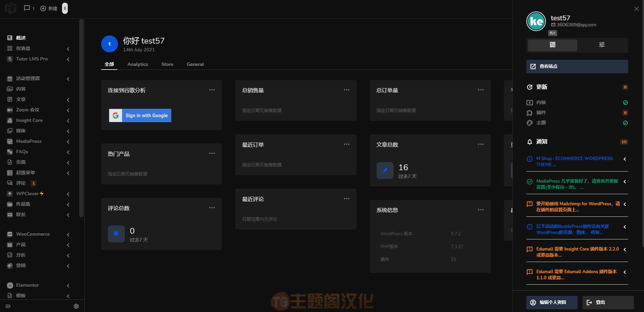Expand the Zoom 会议 submenu arrow
Screen dimensions: 644x312
pyautogui.click(x=68, y=110)
